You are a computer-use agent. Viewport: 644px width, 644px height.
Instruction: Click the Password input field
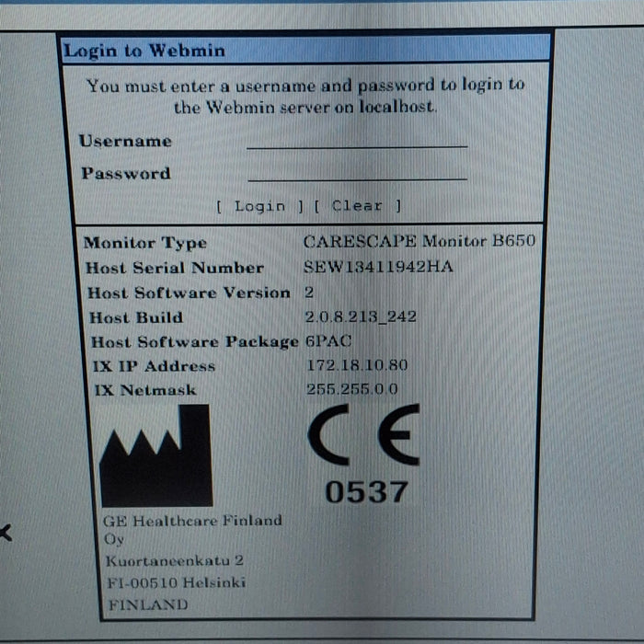point(357,173)
